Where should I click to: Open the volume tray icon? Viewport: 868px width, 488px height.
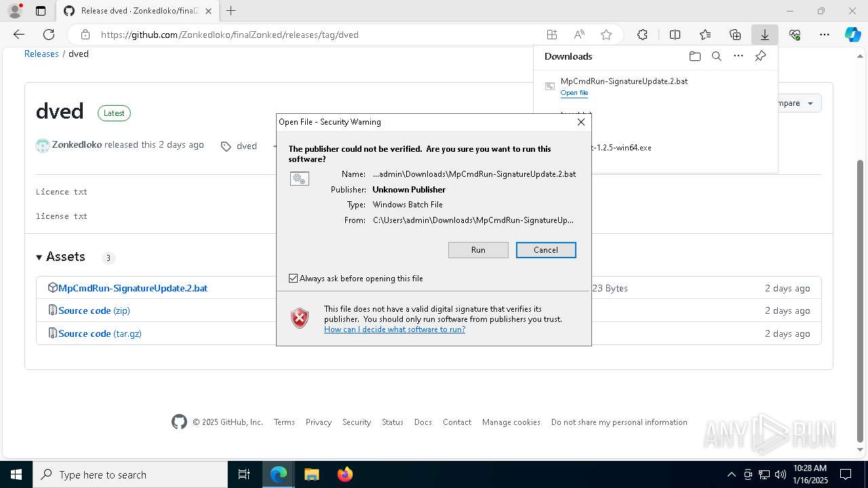pyautogui.click(x=781, y=474)
